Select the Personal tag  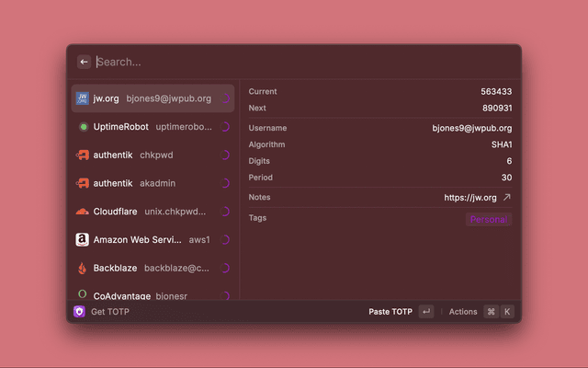click(489, 219)
